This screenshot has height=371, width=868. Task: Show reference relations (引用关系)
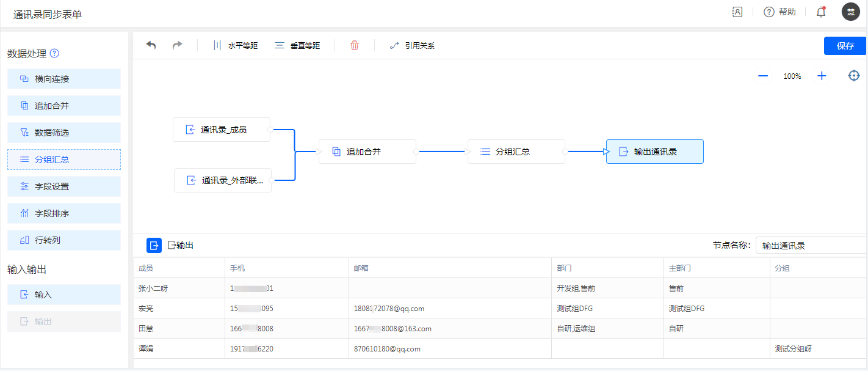(x=412, y=45)
